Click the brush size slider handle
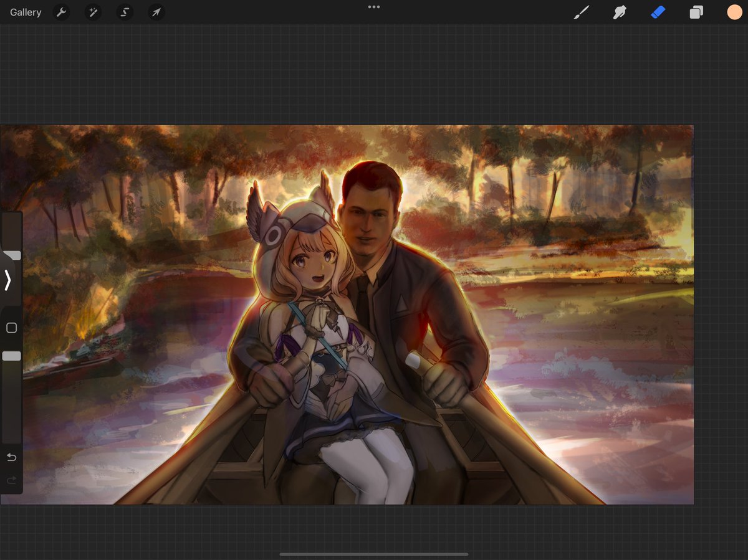Viewport: 748px width, 560px height. coord(12,255)
